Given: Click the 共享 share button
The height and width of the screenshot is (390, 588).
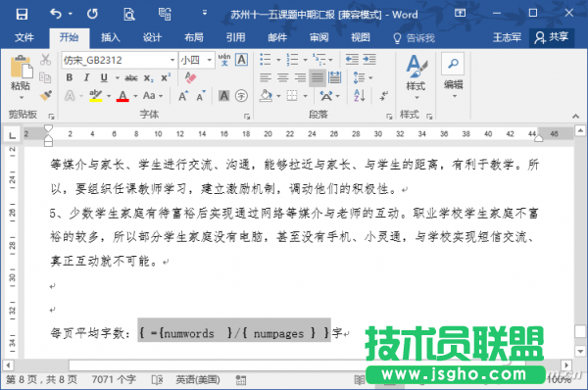Looking at the screenshot, I should pos(552,37).
